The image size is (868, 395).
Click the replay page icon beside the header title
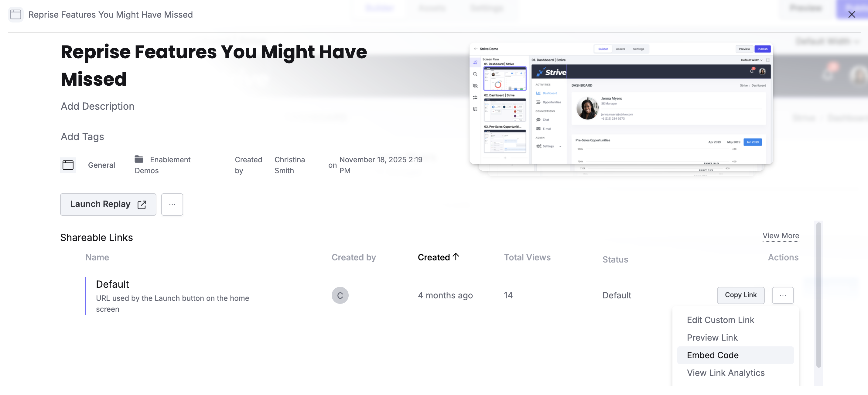[x=15, y=15]
